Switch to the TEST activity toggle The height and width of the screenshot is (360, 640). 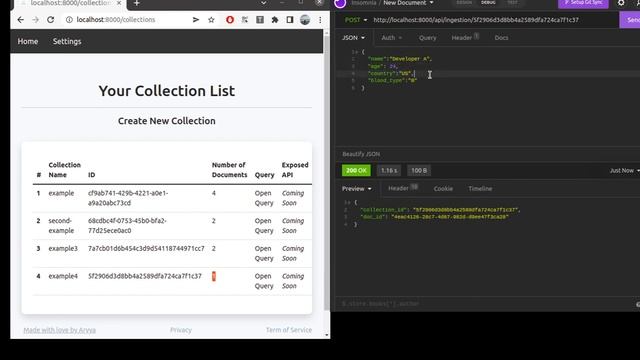[x=512, y=2]
